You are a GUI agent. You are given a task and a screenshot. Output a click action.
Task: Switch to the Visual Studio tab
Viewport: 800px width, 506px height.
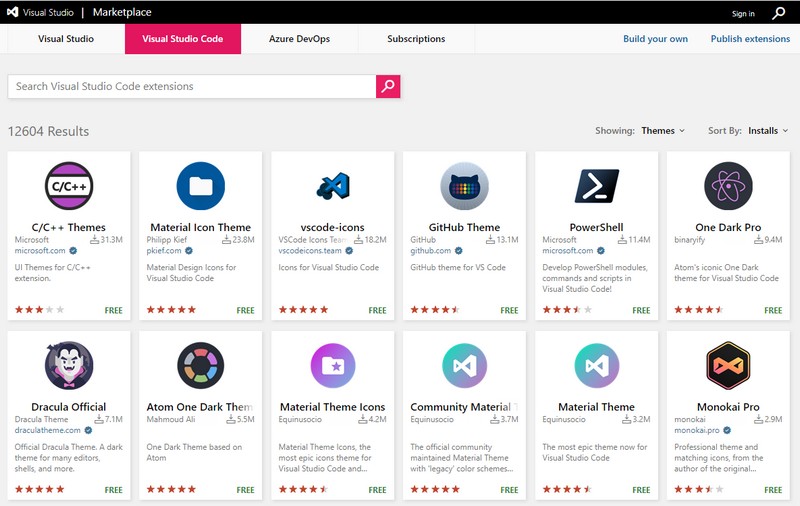click(x=66, y=39)
